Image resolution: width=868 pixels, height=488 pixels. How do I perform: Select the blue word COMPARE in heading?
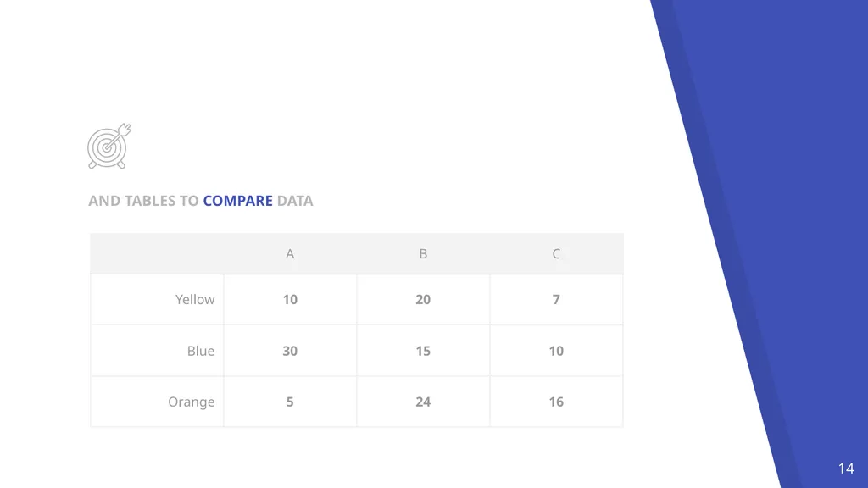(x=237, y=201)
